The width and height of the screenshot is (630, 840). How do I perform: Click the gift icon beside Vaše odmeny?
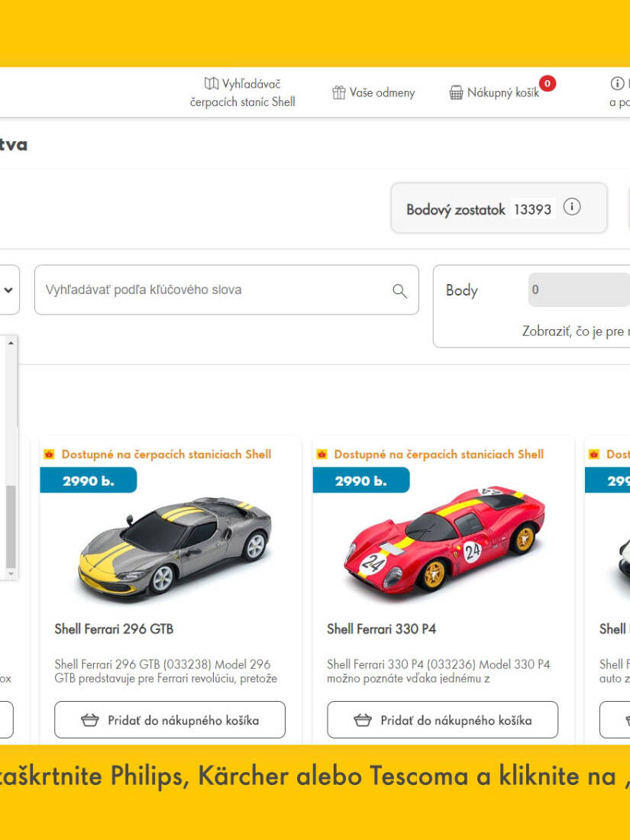[x=338, y=92]
